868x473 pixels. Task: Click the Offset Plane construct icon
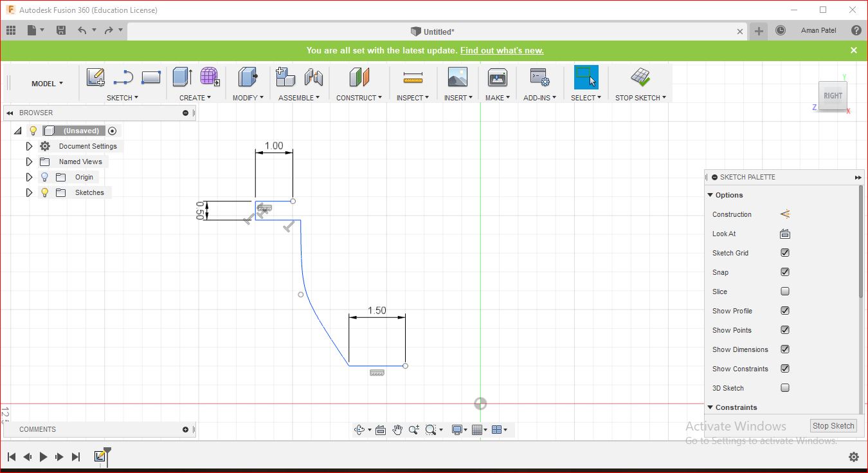click(x=359, y=77)
